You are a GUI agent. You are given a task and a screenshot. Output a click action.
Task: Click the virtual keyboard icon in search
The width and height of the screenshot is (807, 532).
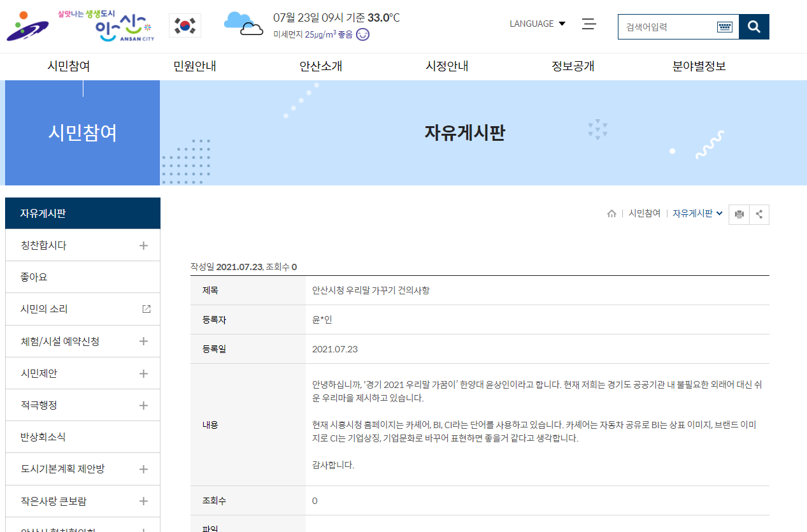point(724,27)
